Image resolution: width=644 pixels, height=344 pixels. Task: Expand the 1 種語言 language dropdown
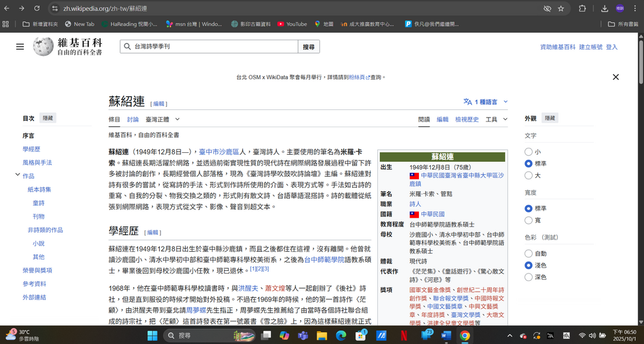click(x=486, y=101)
